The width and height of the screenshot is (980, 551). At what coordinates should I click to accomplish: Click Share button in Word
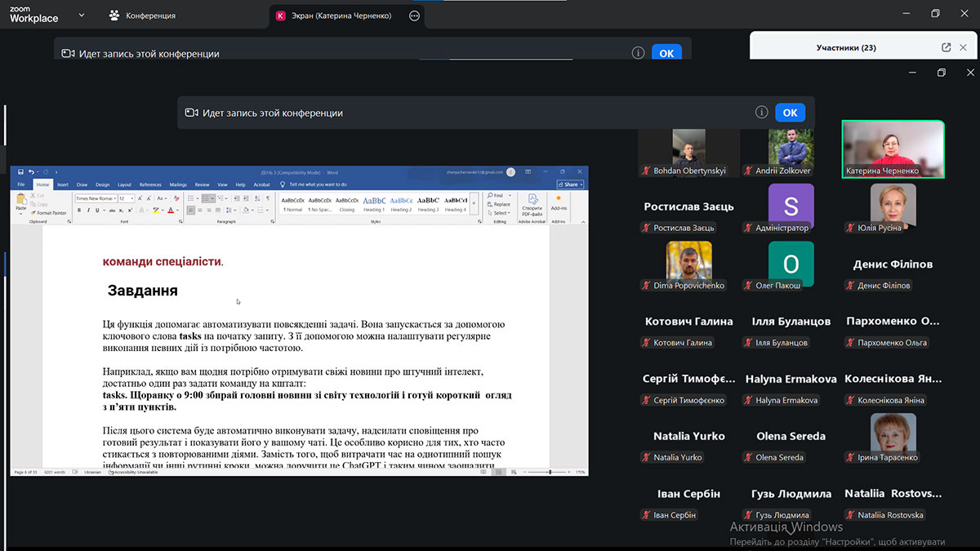(569, 184)
